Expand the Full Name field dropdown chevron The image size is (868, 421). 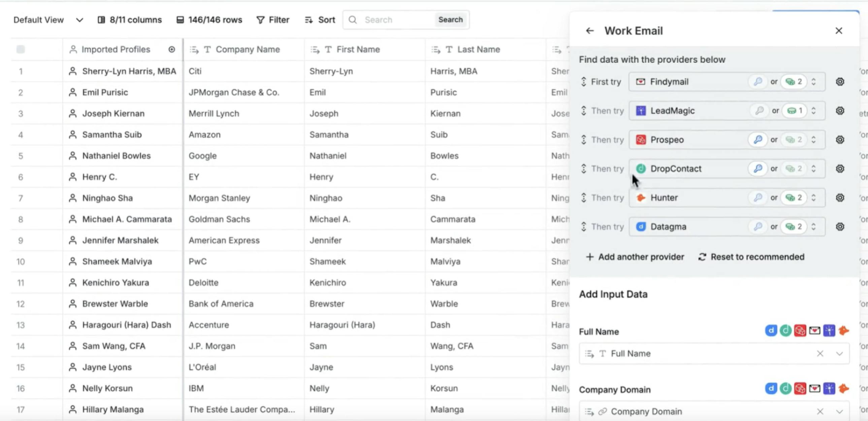coord(839,354)
